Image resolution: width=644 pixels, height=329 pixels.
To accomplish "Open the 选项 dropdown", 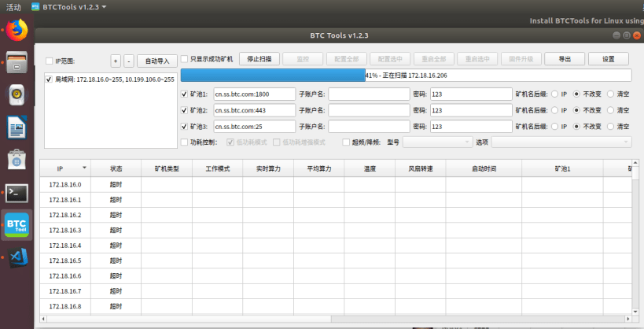I will [x=561, y=142].
